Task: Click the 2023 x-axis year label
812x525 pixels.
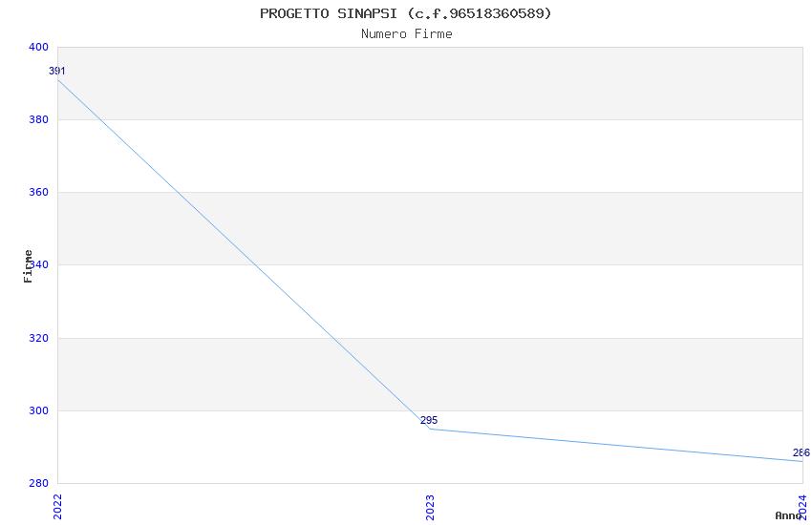Action: click(x=430, y=506)
